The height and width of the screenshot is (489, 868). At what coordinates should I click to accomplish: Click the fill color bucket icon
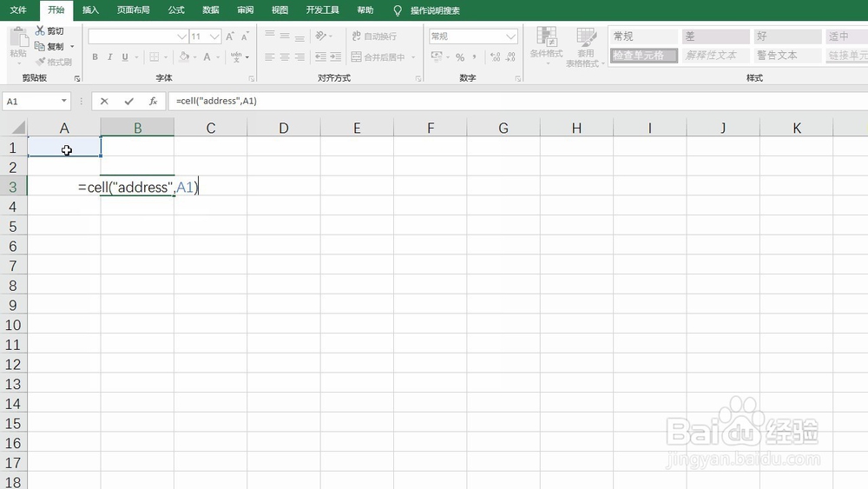point(184,56)
